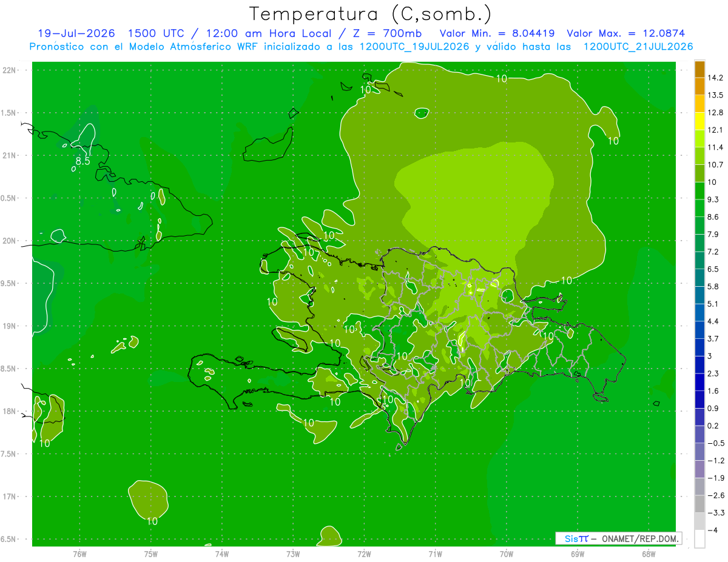The width and height of the screenshot is (728, 562).
Task: Click the 10.7 color scale label
Action: pyautogui.click(x=715, y=165)
